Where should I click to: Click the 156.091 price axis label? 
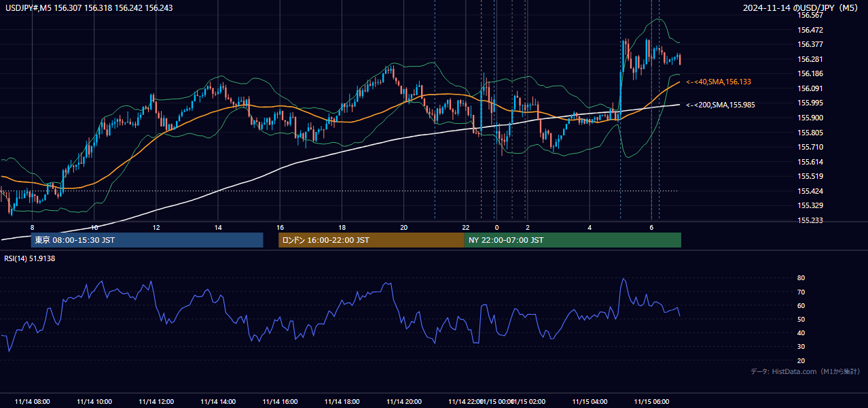tap(810, 88)
